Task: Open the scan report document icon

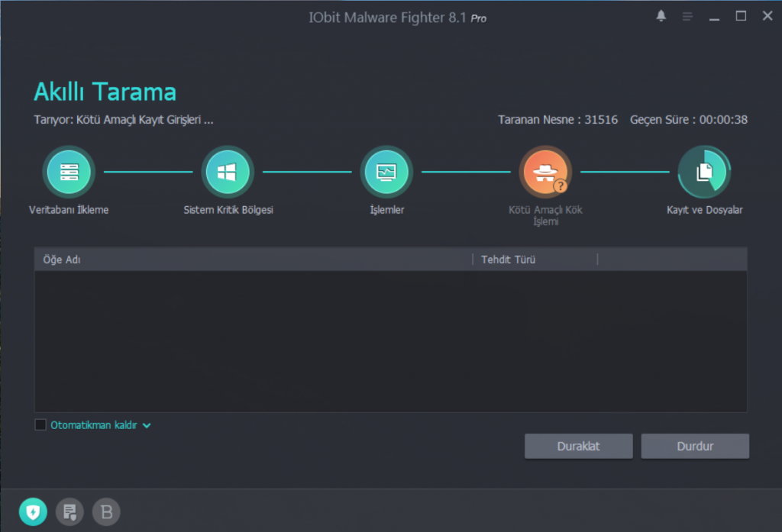Action: pyautogui.click(x=69, y=511)
